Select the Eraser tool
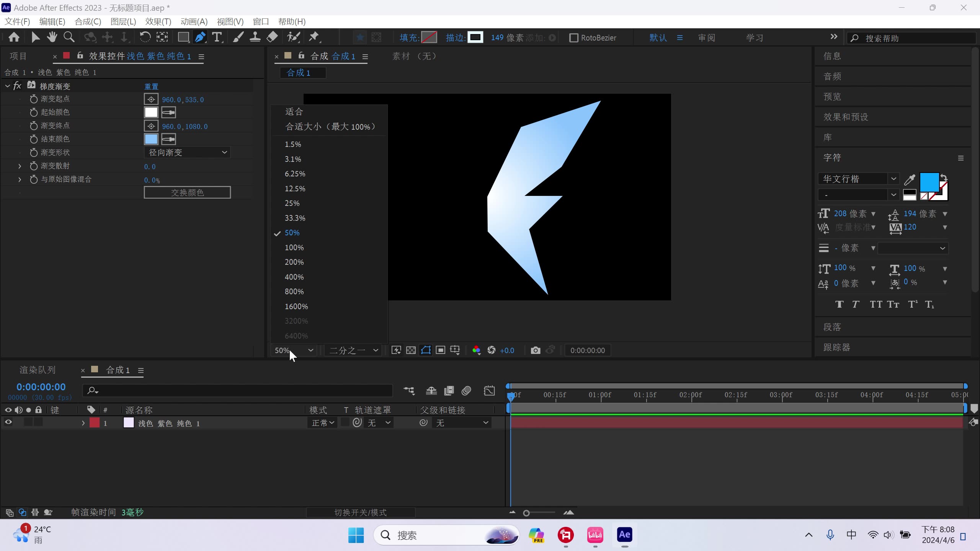 [272, 37]
